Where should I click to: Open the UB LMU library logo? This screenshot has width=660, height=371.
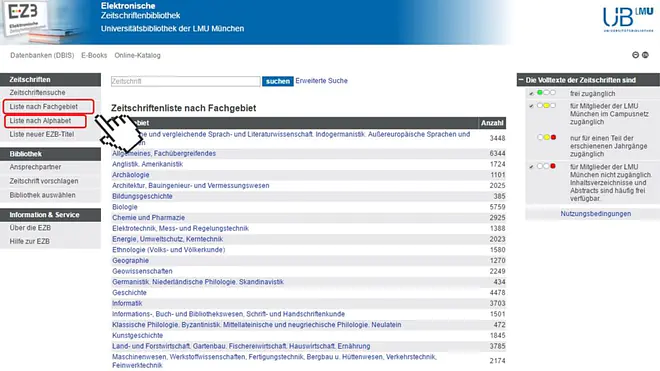coord(628,19)
